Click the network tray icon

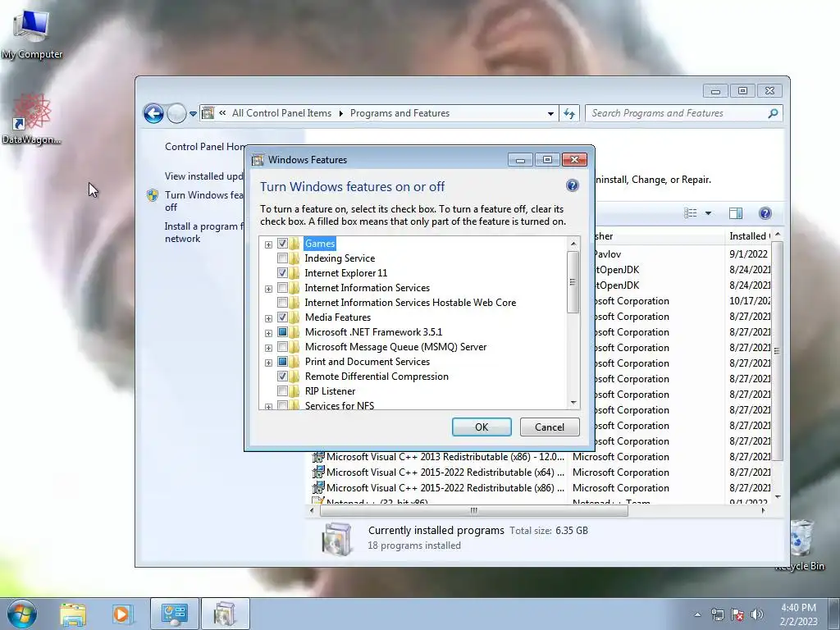pyautogui.click(x=717, y=614)
